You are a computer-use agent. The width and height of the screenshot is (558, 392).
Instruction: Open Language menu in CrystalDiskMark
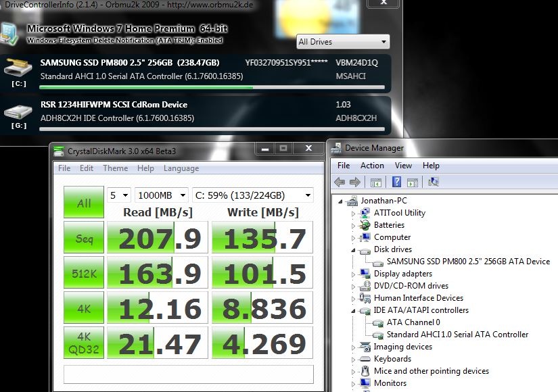181,168
